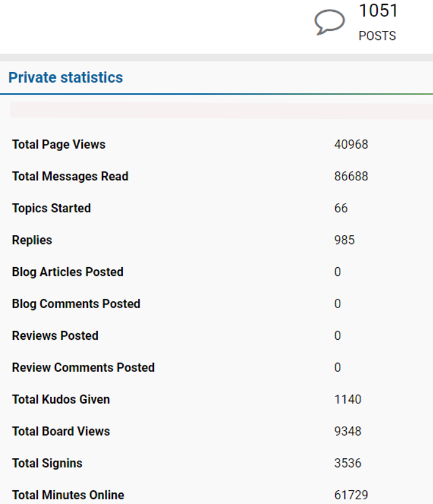Click the Total Messages Read label

[x=70, y=176]
